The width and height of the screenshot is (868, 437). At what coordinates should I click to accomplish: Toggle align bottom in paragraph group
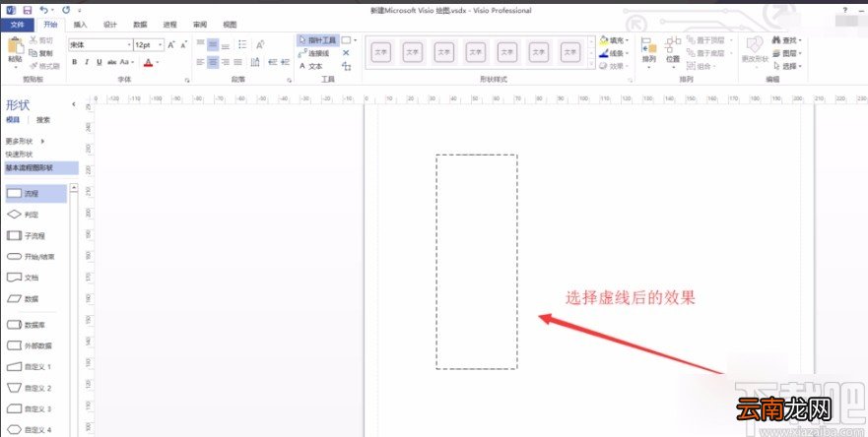coord(226,44)
